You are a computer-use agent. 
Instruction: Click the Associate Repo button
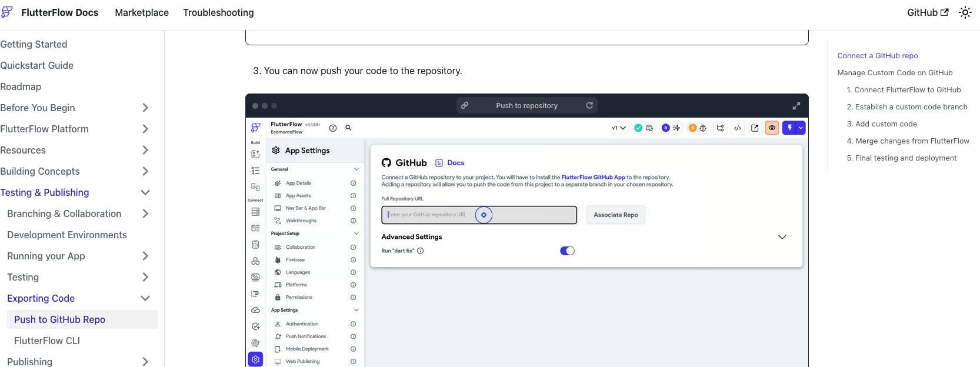pyautogui.click(x=616, y=215)
